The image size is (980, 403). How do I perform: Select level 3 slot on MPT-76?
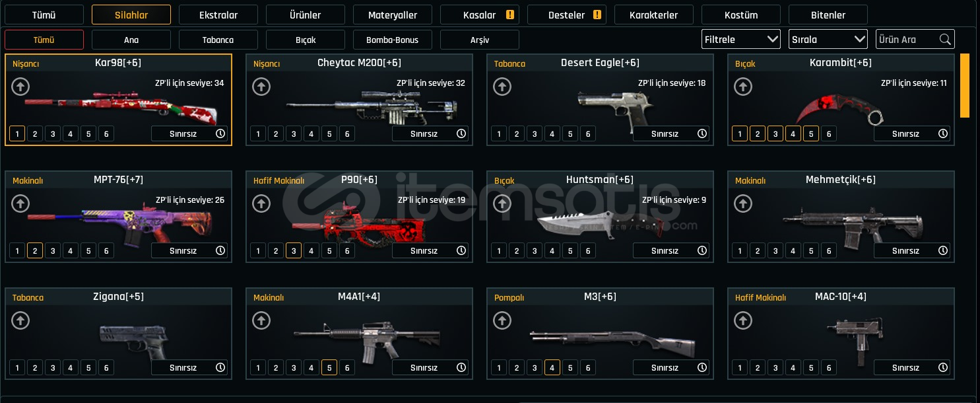[53, 250]
